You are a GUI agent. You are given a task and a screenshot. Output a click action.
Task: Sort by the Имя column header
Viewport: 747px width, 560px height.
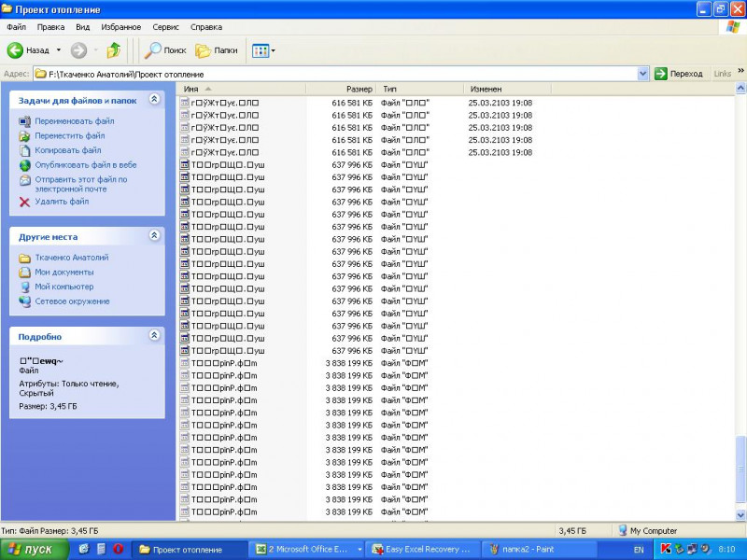242,89
